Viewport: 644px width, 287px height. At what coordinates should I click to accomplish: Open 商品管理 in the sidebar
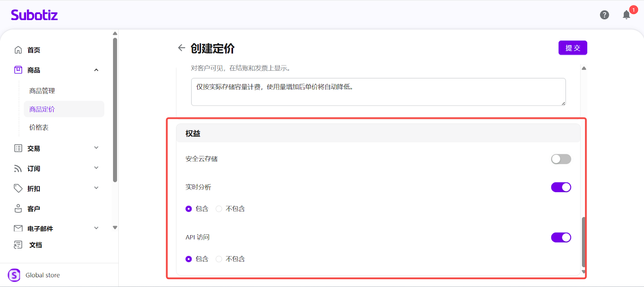click(42, 91)
